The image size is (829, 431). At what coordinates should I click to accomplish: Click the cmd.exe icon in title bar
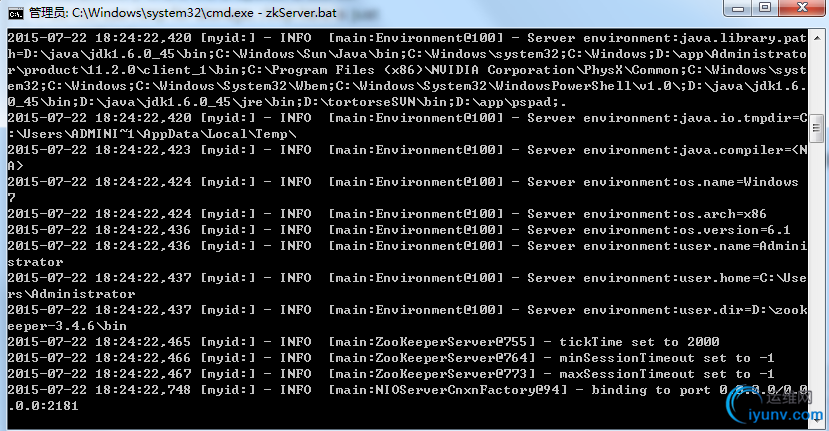point(16,13)
